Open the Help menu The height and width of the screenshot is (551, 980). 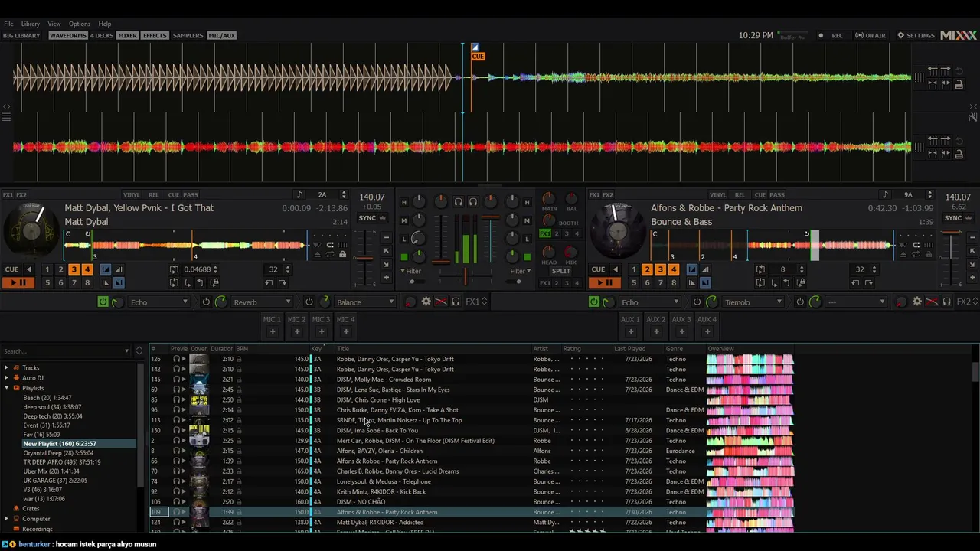pos(105,24)
